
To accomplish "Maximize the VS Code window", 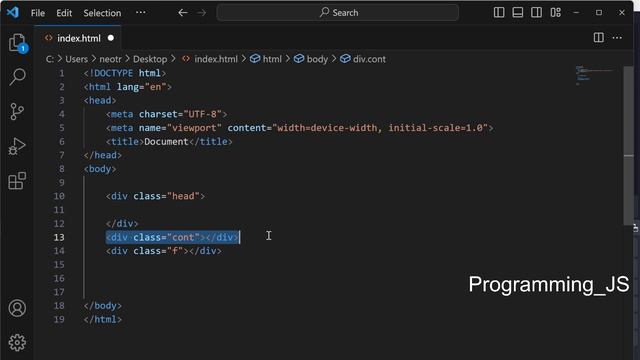I will tap(599, 13).
